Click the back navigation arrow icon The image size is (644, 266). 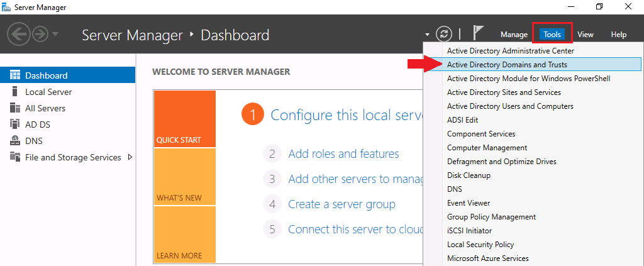click(x=19, y=34)
